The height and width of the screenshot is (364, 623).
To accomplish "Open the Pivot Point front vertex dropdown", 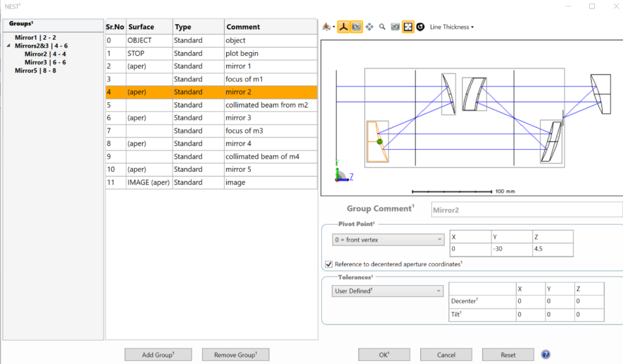I will pyautogui.click(x=388, y=240).
